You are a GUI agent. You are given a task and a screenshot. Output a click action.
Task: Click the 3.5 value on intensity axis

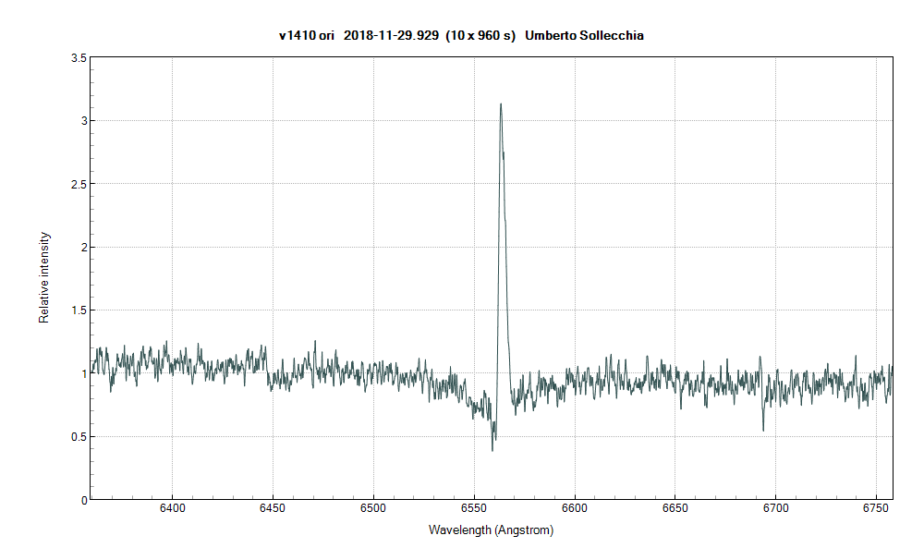[x=79, y=57]
